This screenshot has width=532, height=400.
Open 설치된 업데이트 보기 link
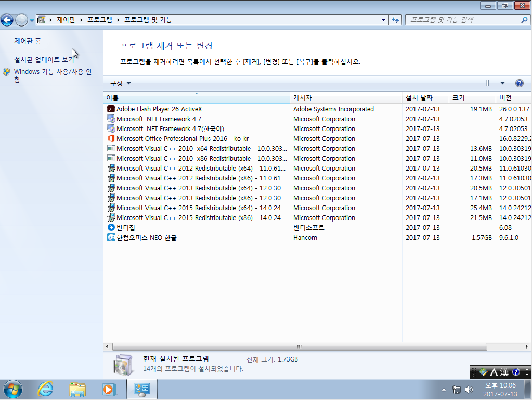coord(44,60)
